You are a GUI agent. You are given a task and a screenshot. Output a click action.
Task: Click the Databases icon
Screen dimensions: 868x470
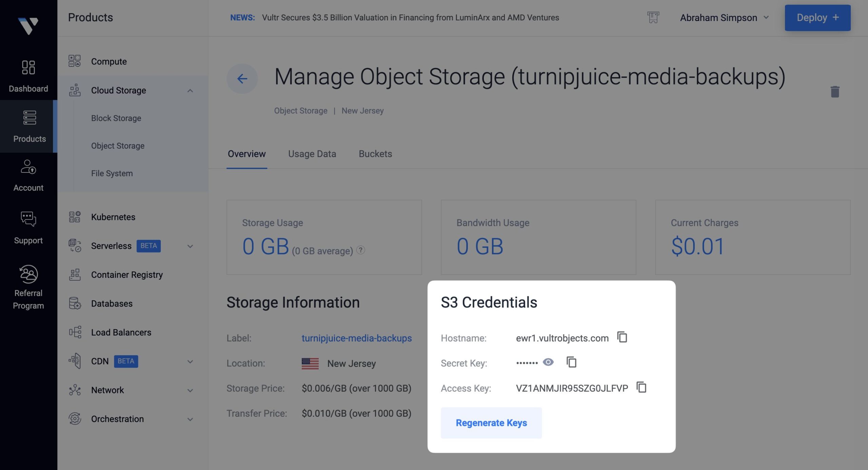(75, 303)
